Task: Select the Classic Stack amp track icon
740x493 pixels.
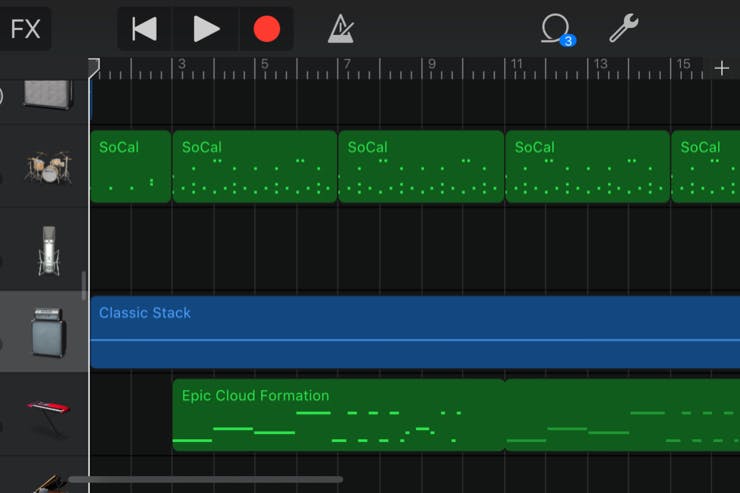Action: point(47,332)
